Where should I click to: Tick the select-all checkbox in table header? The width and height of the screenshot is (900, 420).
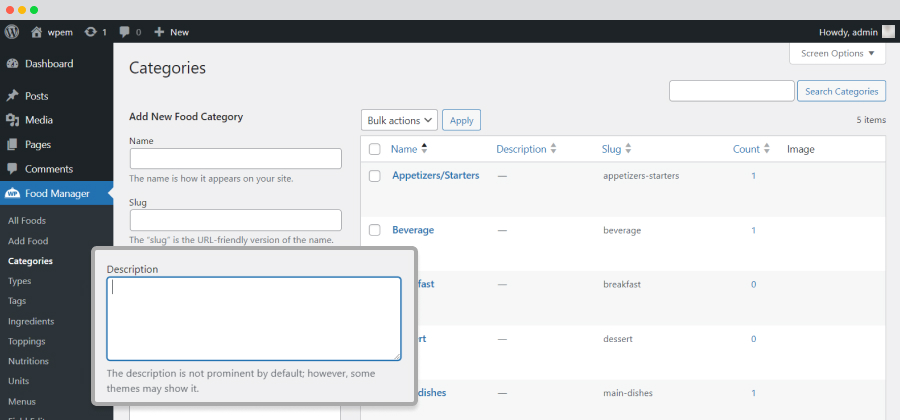[375, 149]
